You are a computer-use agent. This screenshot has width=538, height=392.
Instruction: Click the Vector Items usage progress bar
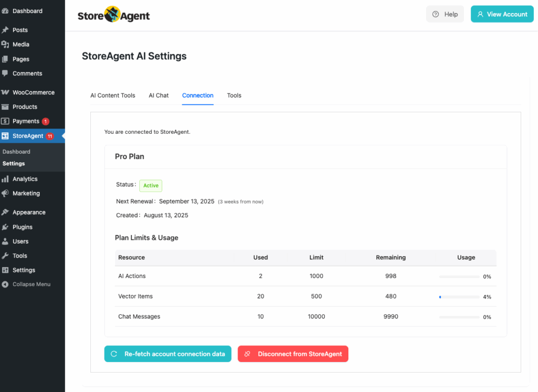pyautogui.click(x=459, y=296)
